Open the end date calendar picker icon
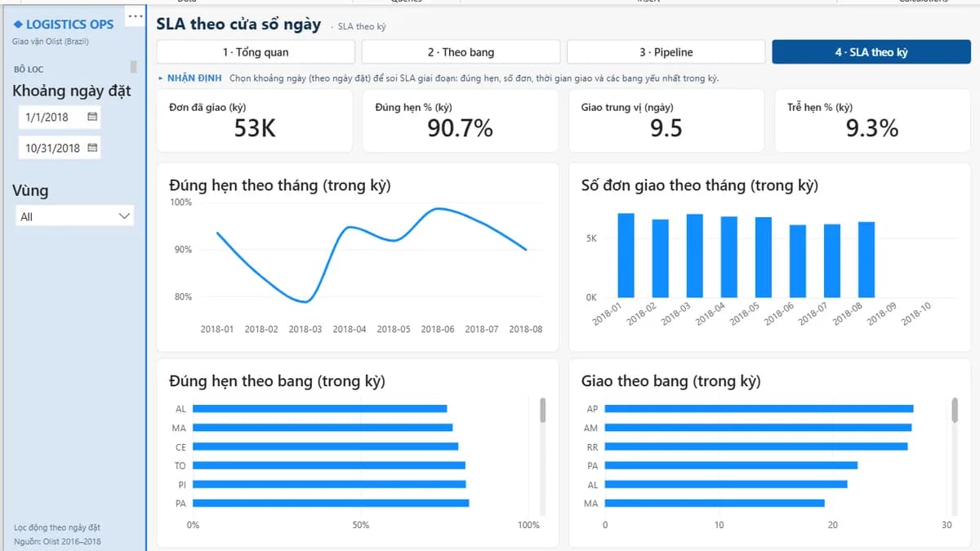The width and height of the screenshot is (980, 551). click(92, 148)
